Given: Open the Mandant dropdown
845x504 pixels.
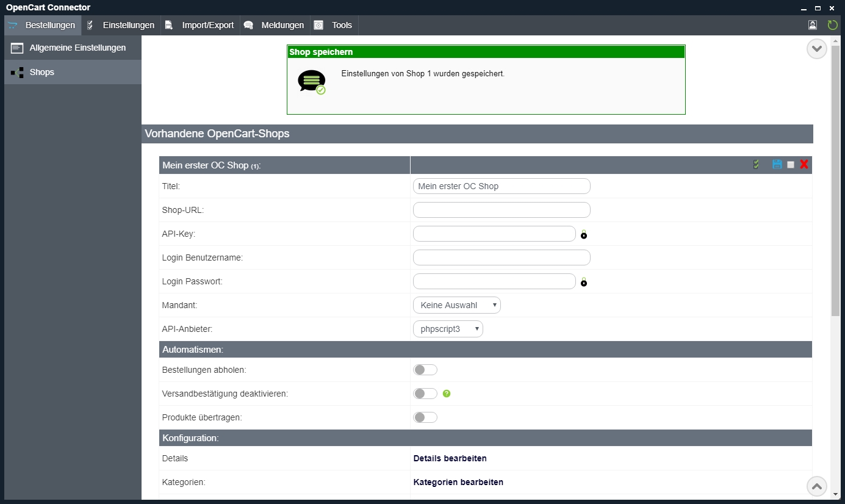Looking at the screenshot, I should (457, 305).
